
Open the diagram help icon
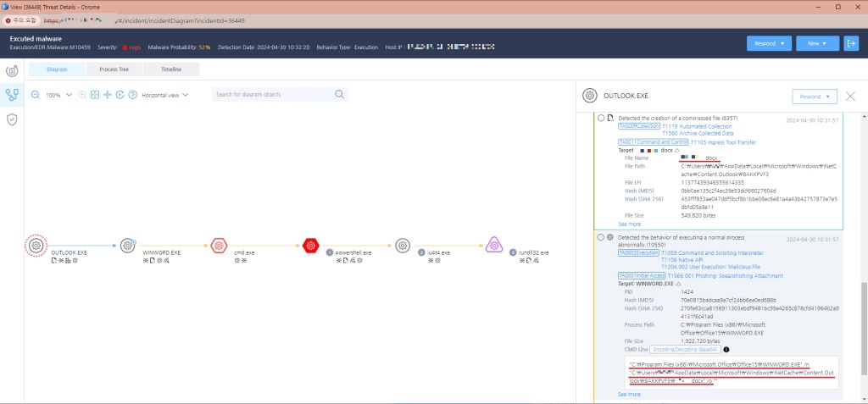[x=133, y=95]
